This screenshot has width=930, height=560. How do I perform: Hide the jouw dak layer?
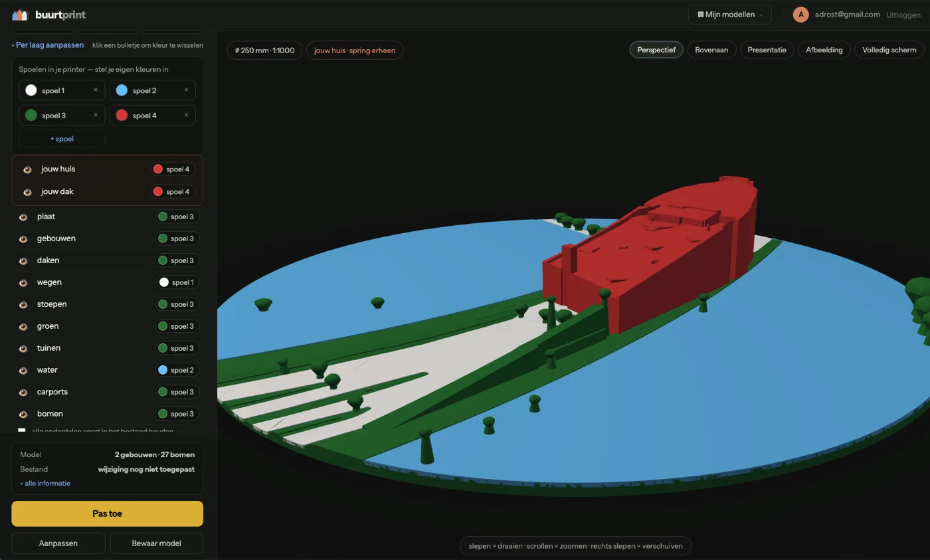coord(27,192)
